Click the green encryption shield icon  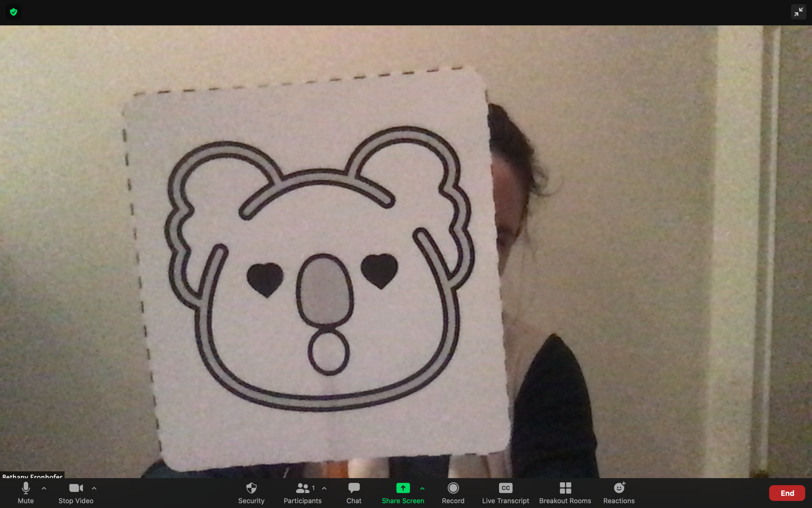(13, 12)
